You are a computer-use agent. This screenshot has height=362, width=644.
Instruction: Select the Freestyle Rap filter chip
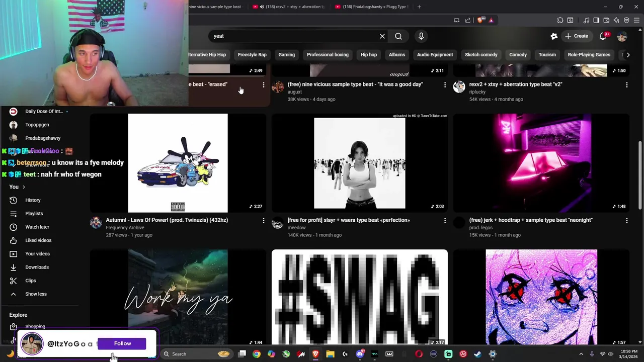(252, 55)
